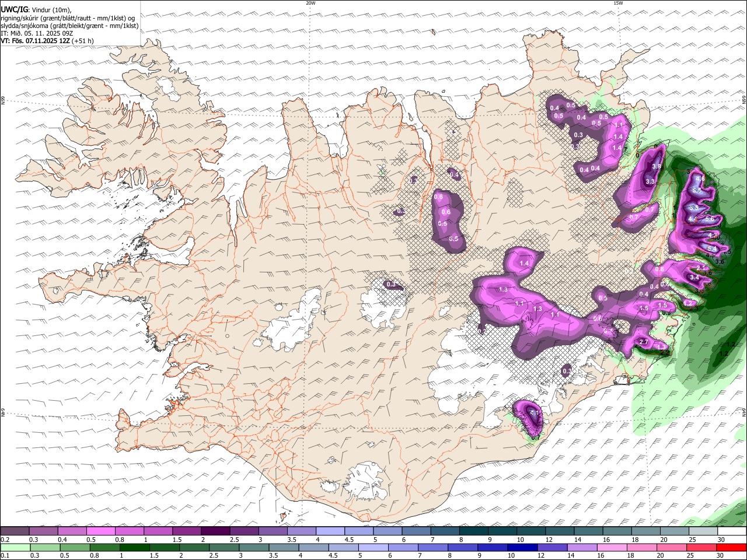
Task: Click the '2.7' precipitation value on the map
Action: 644,342
